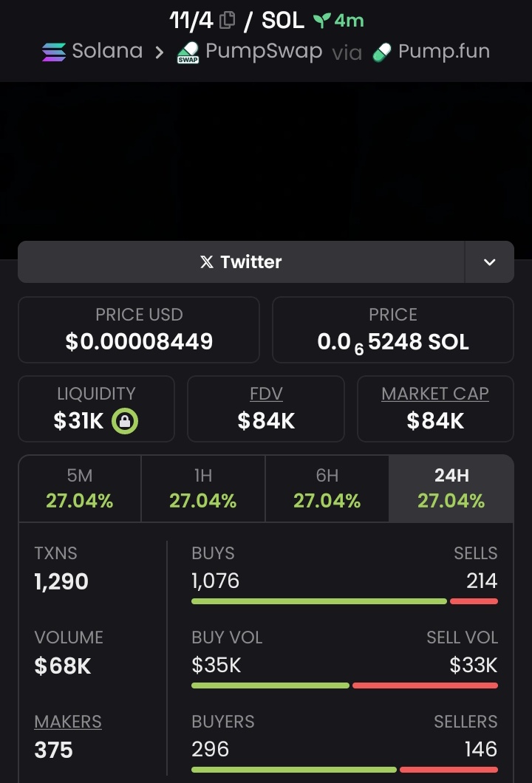Viewport: 532px width, 783px height.
Task: Select the 24H timeframe tab
Action: click(451, 489)
